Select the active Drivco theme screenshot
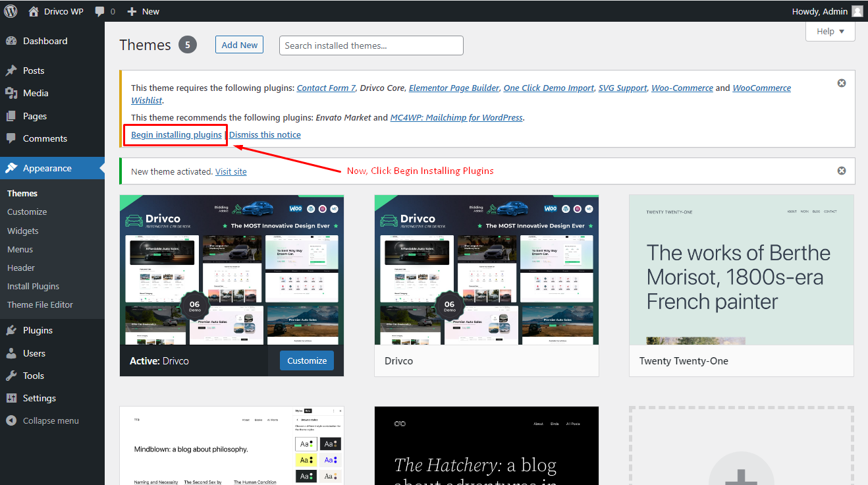The height and width of the screenshot is (485, 868). [x=232, y=270]
